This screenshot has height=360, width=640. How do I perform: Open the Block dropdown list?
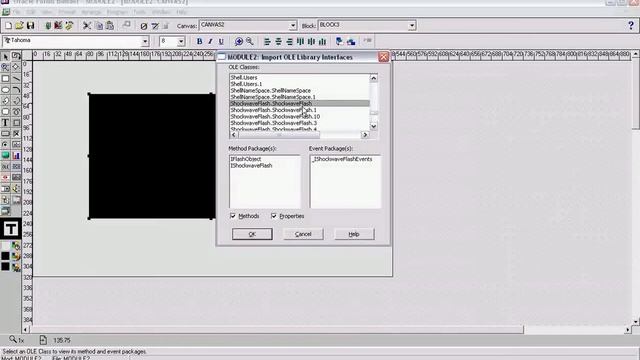412,25
